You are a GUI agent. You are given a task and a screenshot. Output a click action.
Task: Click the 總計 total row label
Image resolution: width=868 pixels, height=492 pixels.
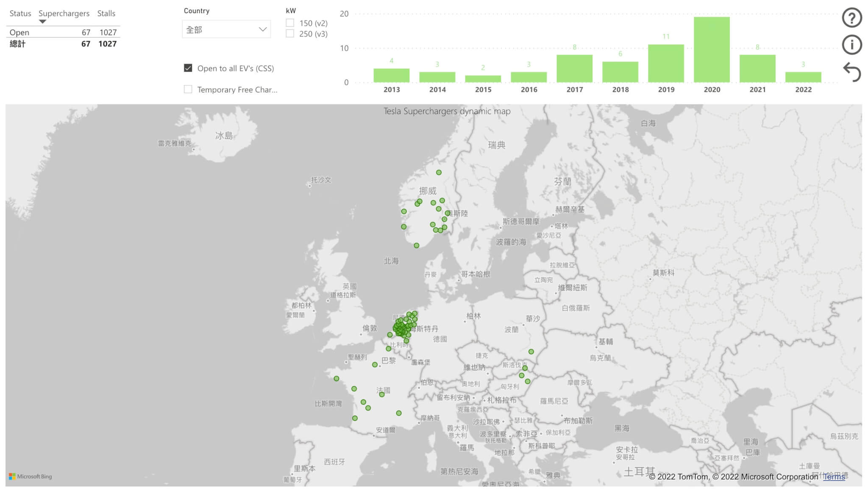(x=17, y=44)
